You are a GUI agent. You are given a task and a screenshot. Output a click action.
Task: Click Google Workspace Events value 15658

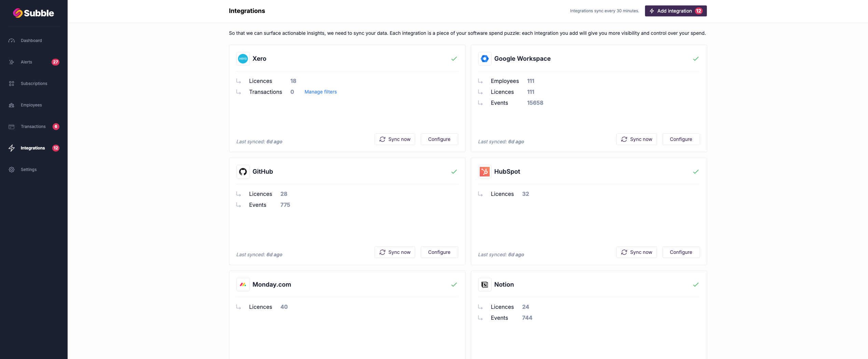535,103
